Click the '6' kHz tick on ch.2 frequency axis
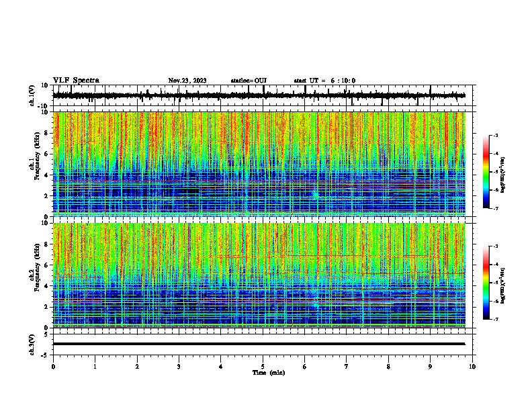Image resolution: width=532 pixels, height=411 pixels. [46, 265]
